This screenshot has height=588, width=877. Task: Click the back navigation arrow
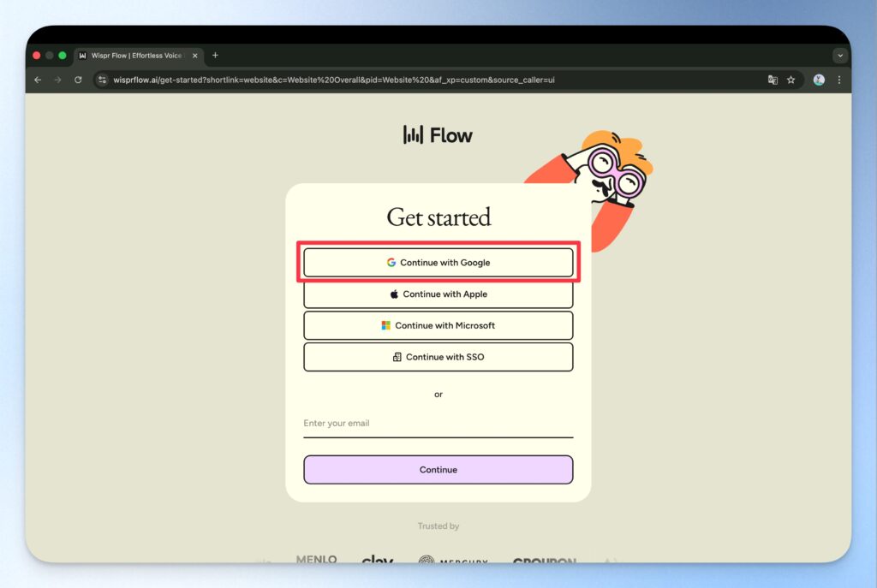click(38, 80)
